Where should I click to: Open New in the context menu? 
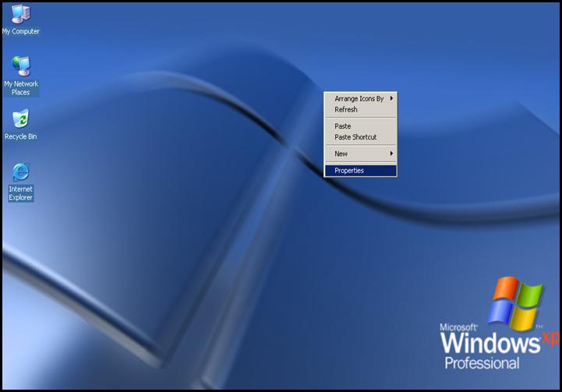click(341, 154)
